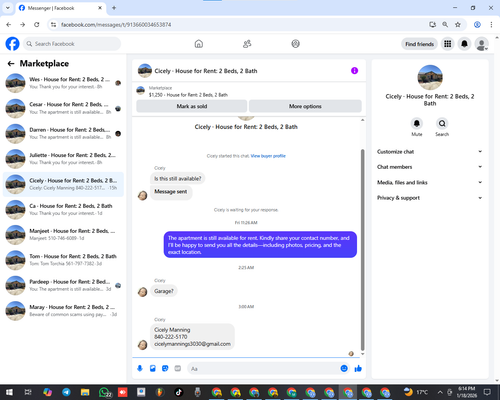Expand Chat members section
The width and height of the screenshot is (500, 400).
tap(430, 167)
